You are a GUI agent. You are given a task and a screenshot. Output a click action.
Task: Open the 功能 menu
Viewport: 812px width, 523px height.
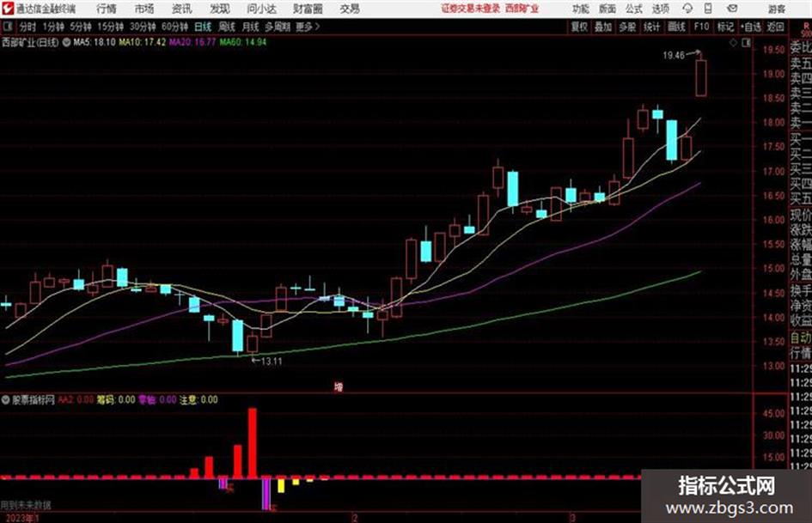click(581, 9)
